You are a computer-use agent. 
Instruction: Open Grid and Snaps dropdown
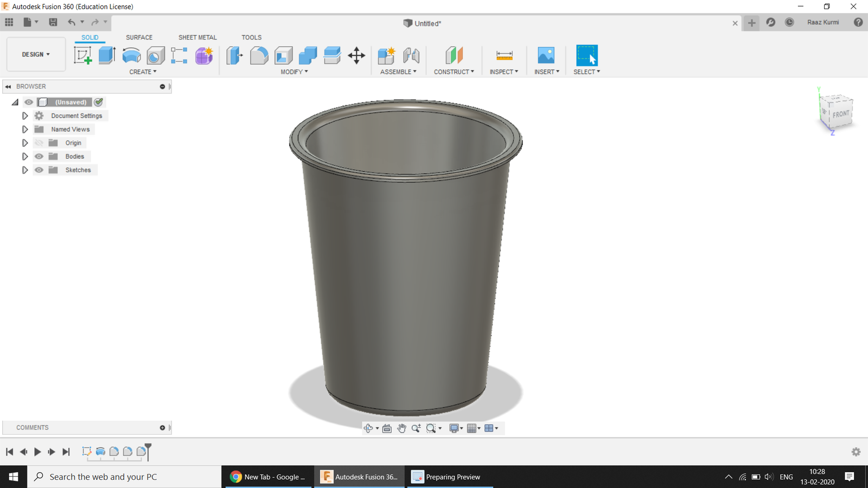[x=474, y=428]
